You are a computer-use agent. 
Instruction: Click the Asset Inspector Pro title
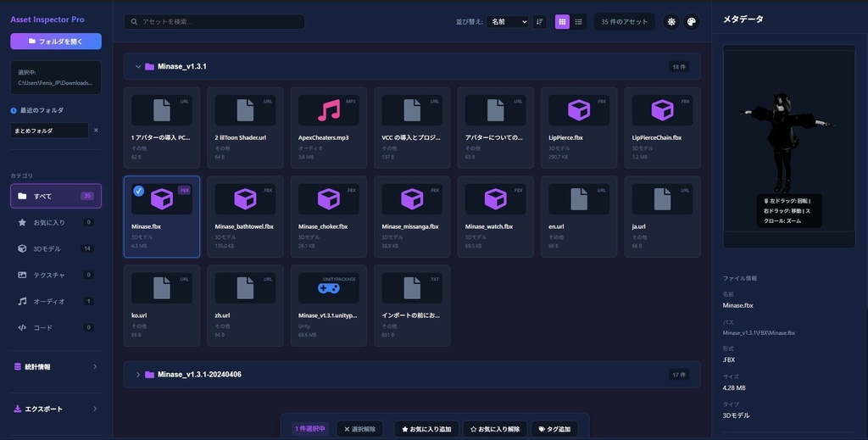pos(47,19)
